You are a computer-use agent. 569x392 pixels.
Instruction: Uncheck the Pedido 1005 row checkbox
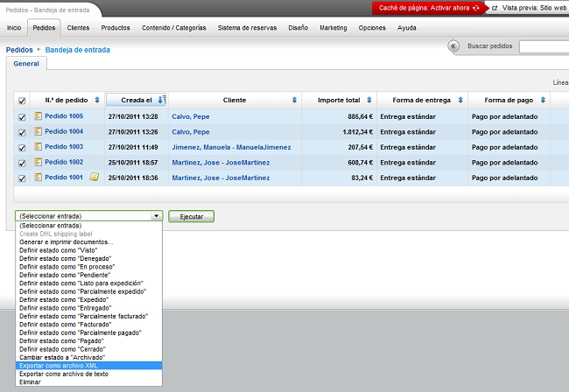point(22,117)
